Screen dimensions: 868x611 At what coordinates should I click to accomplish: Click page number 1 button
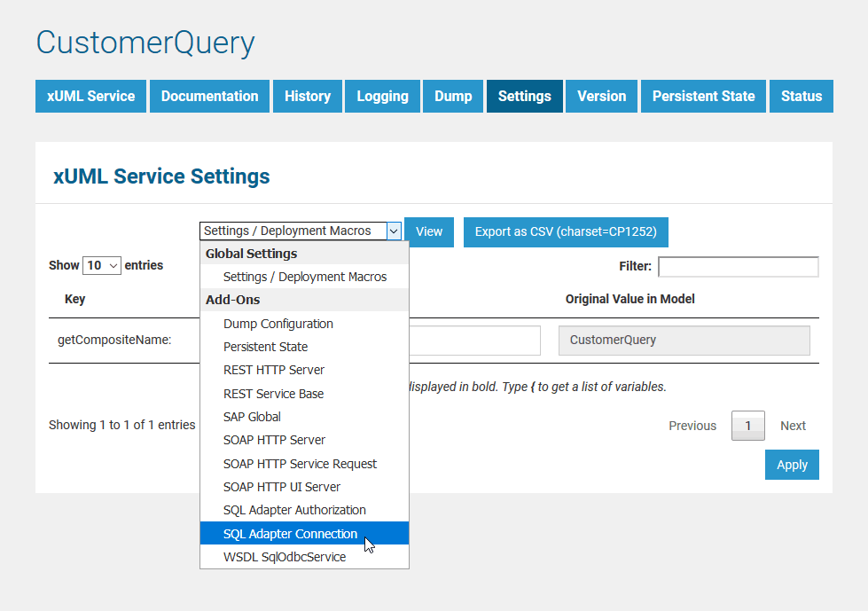747,426
